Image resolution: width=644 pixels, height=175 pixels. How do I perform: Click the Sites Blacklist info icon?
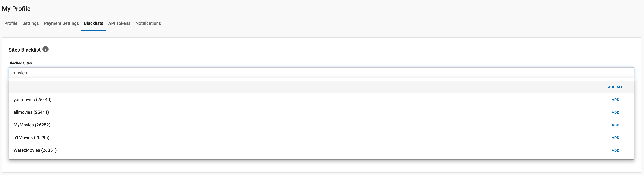(x=45, y=49)
